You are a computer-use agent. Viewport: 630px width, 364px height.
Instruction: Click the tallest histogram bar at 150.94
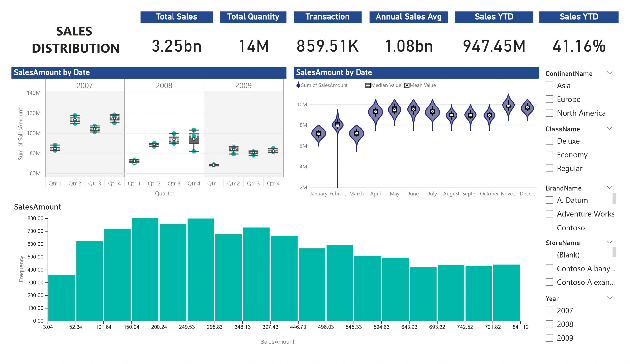(145, 269)
